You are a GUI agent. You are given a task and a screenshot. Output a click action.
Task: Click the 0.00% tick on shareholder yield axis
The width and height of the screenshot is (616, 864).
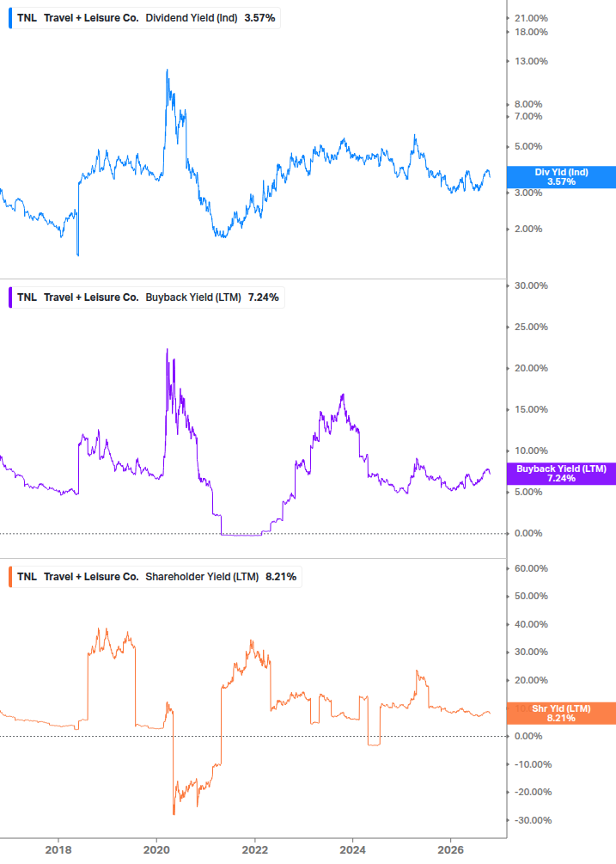(528, 736)
